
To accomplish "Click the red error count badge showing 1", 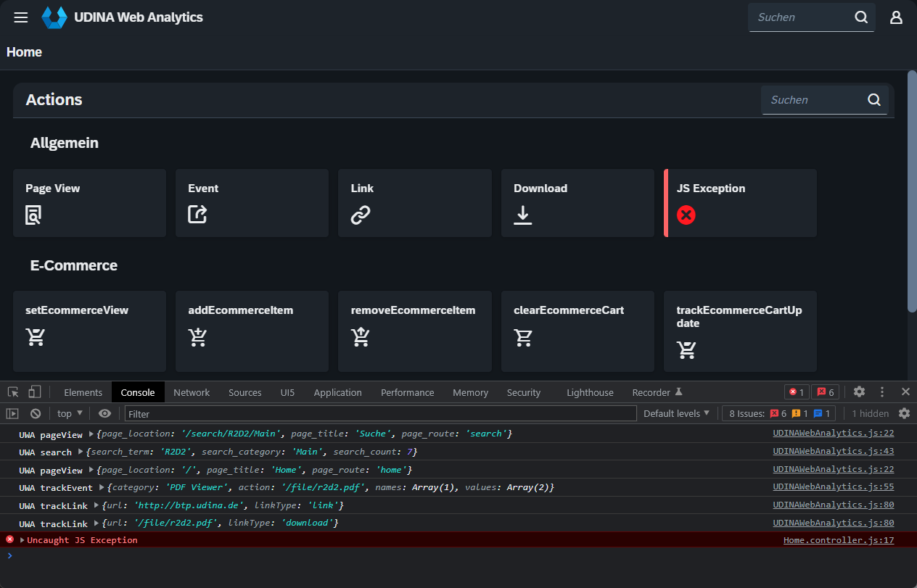I will click(x=797, y=392).
